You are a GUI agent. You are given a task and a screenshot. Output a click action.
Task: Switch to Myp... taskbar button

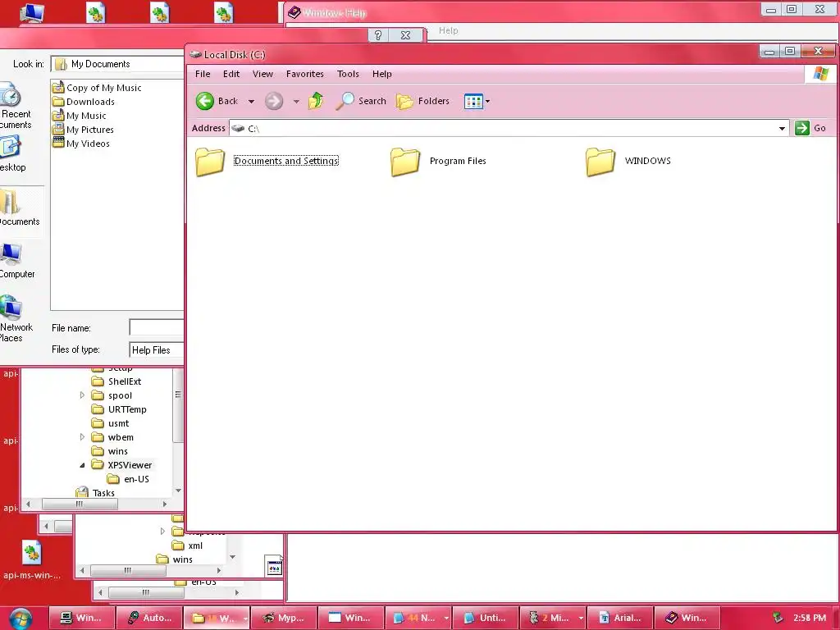283,618
